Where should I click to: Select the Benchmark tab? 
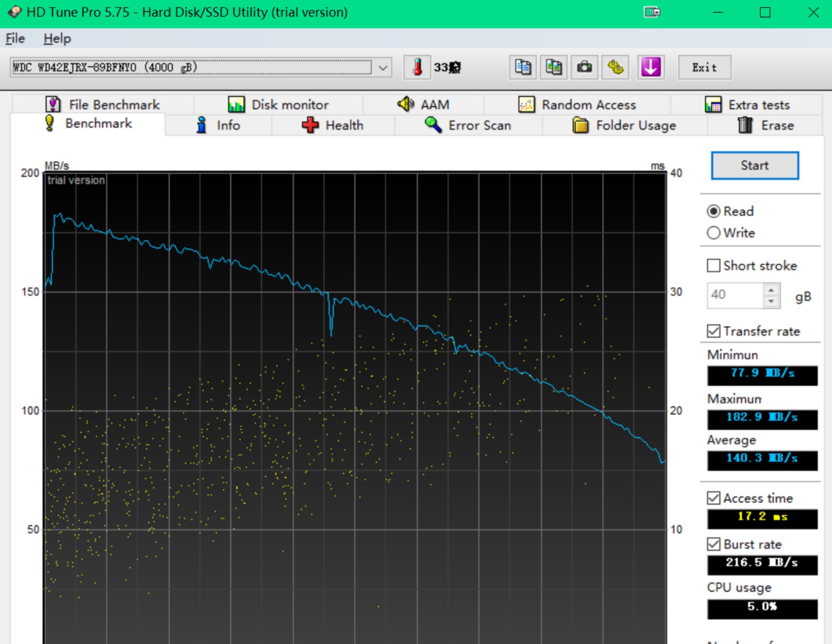(x=88, y=124)
